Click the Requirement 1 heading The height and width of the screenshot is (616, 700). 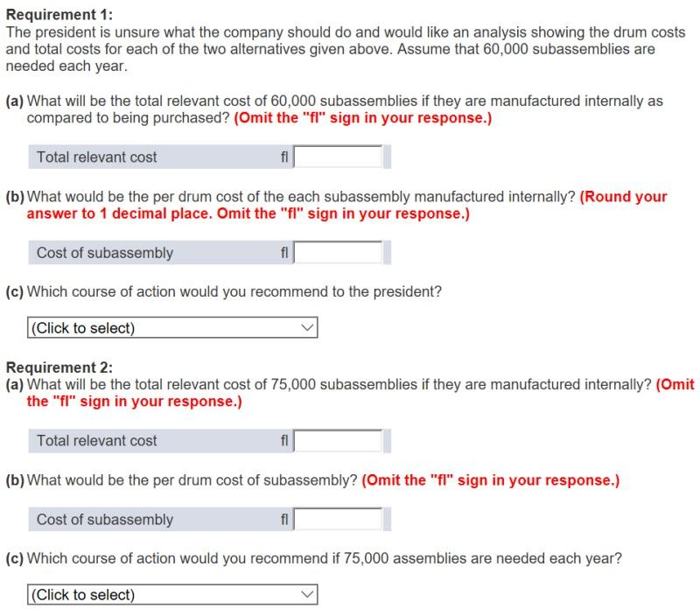click(x=59, y=15)
